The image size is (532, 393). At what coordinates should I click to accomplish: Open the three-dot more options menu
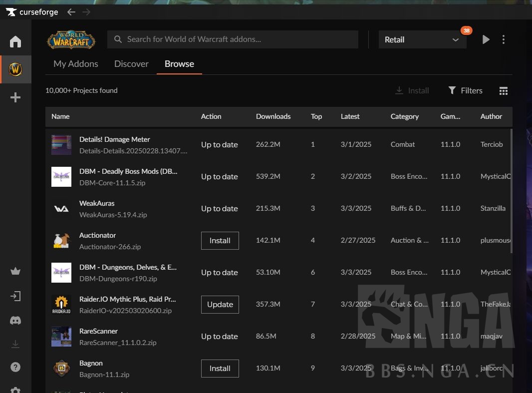[x=504, y=39]
